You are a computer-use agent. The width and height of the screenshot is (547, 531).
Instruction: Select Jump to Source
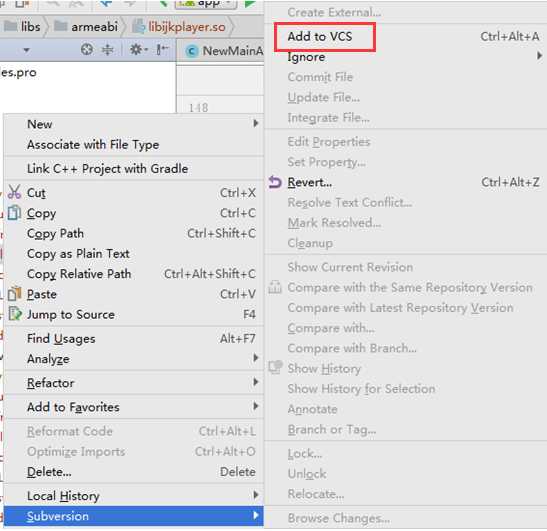point(134,314)
